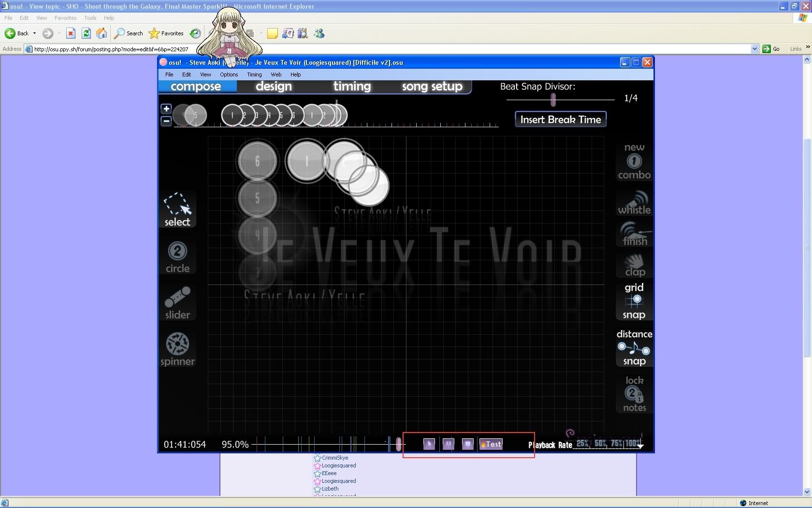Open EEeee user link
This screenshot has height=508, width=812.
coord(329,473)
